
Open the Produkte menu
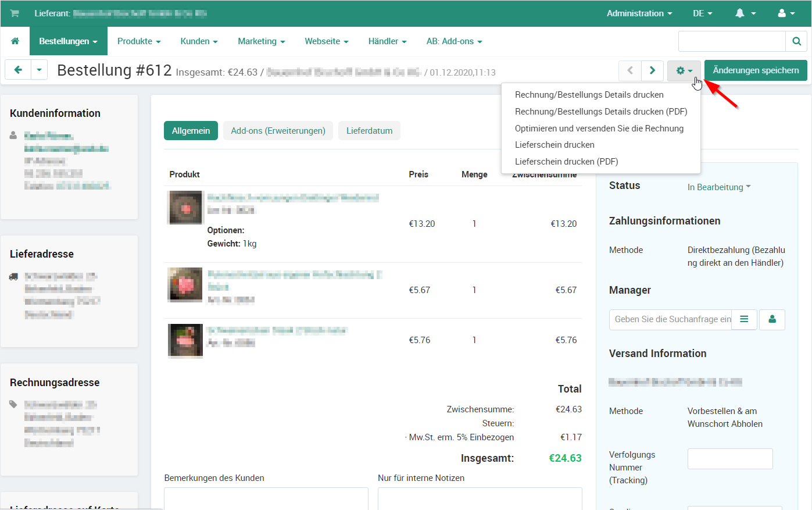[139, 41]
